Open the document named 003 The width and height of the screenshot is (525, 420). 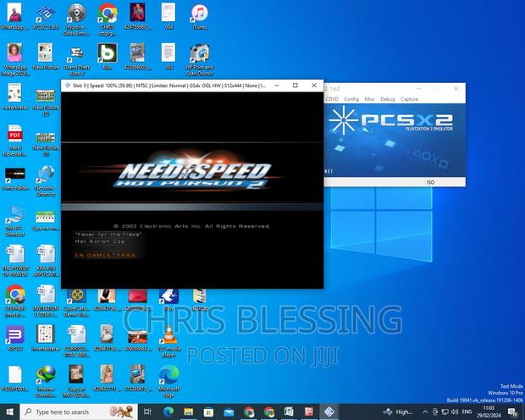click(169, 57)
